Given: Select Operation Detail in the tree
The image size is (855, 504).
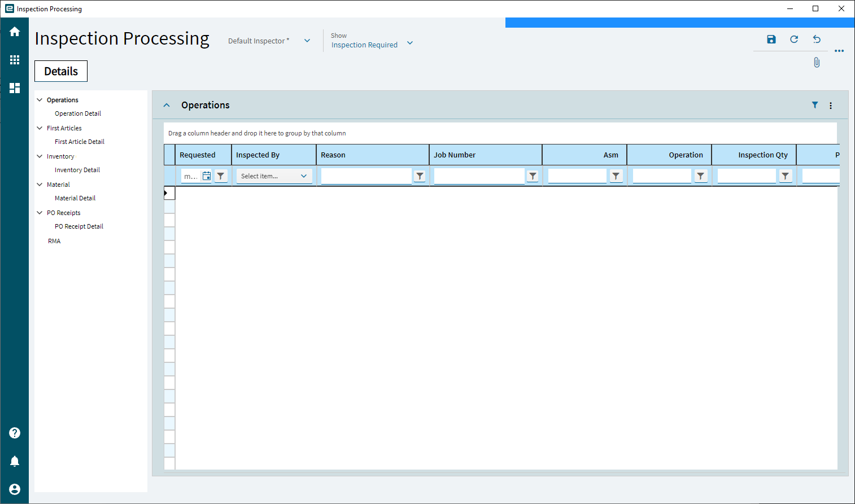Looking at the screenshot, I should coord(78,113).
